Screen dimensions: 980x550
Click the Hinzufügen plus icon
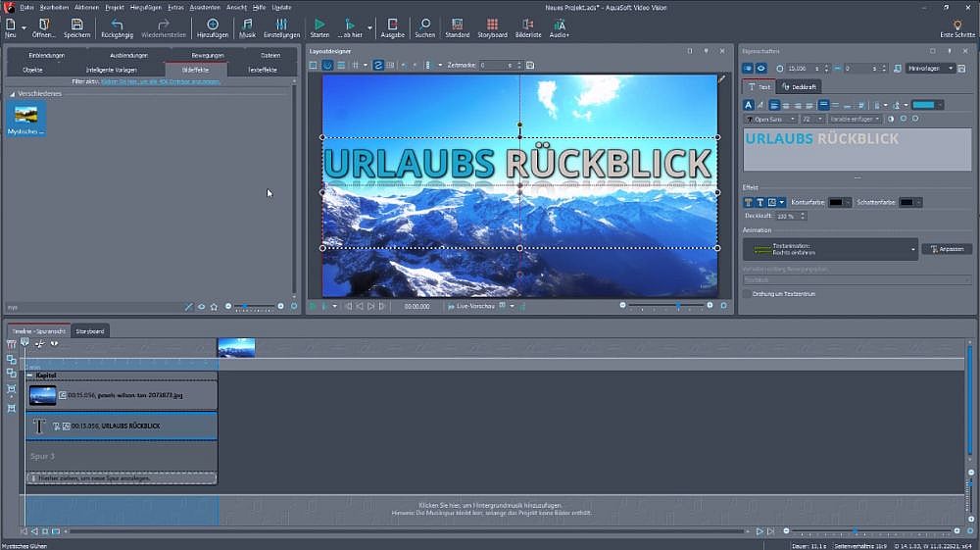(212, 24)
